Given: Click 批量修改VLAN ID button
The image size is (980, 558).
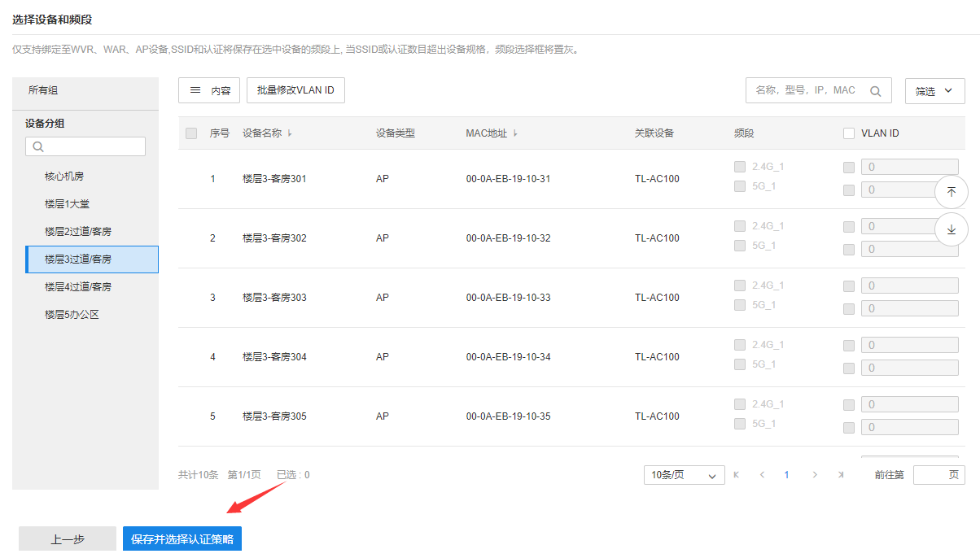Looking at the screenshot, I should (295, 91).
